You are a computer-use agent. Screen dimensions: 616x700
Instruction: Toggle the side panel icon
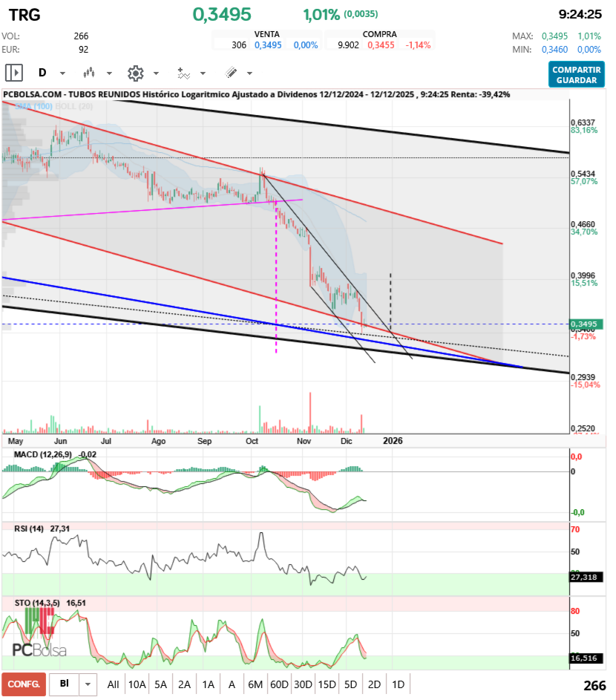click(14, 73)
